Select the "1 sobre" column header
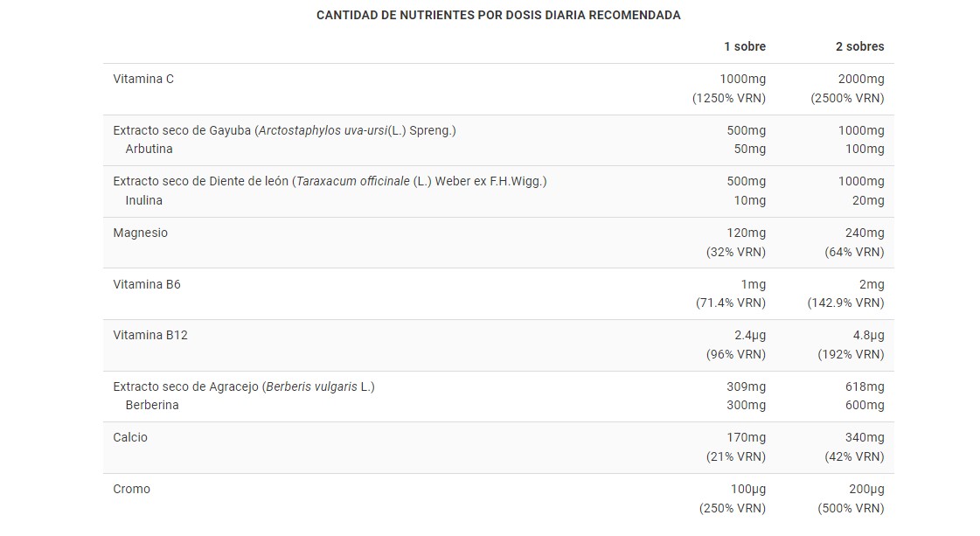Screen dimensions: 980x536 pyautogui.click(x=744, y=46)
